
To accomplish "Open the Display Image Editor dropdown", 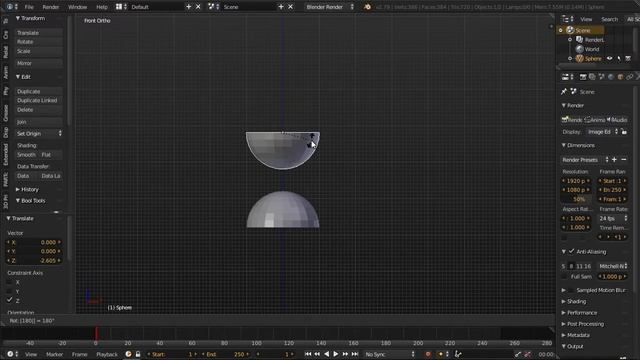I will (602, 132).
